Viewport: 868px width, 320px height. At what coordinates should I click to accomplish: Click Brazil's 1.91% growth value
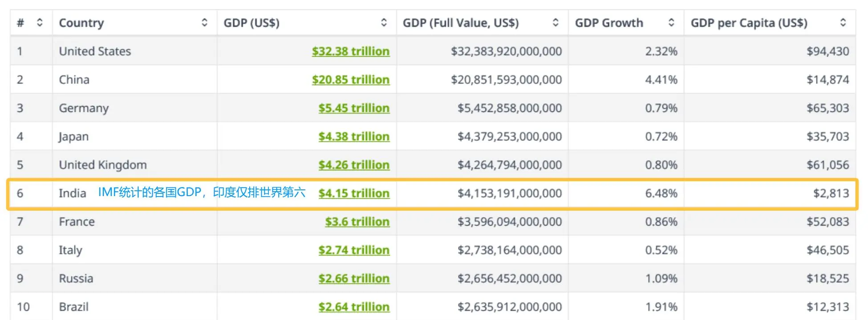point(661,307)
